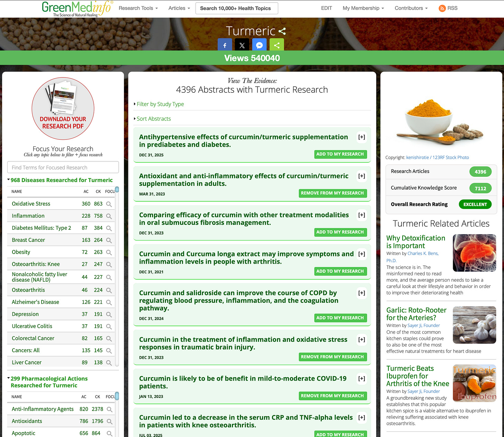Screen dimensions: 504x437
Task: Expand [+] on traumatic brain injury abstract
Action: 362,340
